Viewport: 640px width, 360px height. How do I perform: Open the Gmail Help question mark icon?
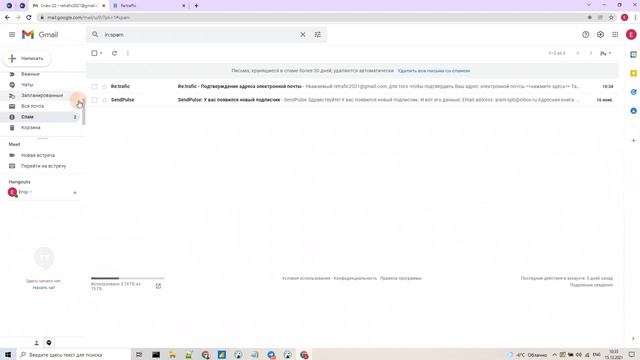click(x=586, y=35)
